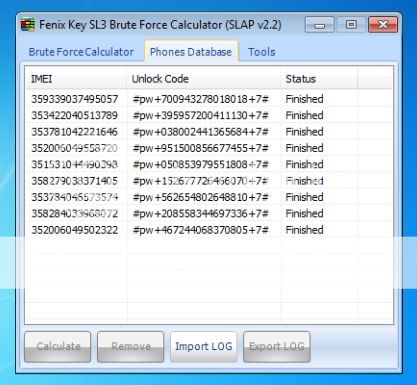This screenshot has width=417, height=385.
Task: Select IMEI 359339037495057 row
Action: click(x=209, y=99)
